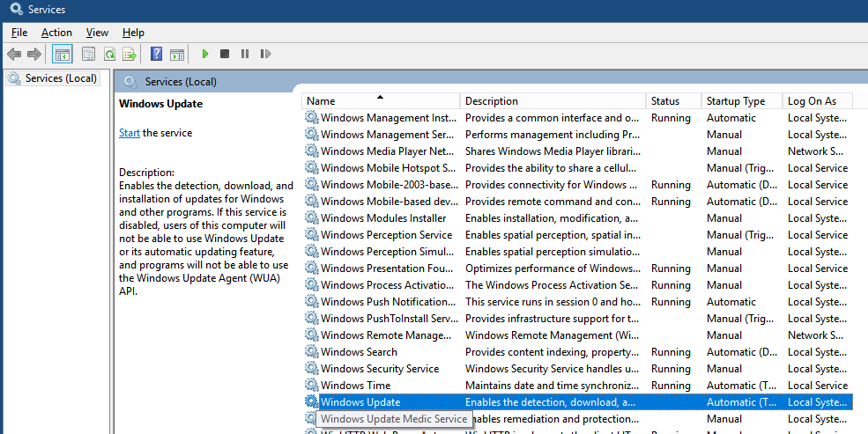
Task: Sort by the Status column header
Action: [x=673, y=101]
